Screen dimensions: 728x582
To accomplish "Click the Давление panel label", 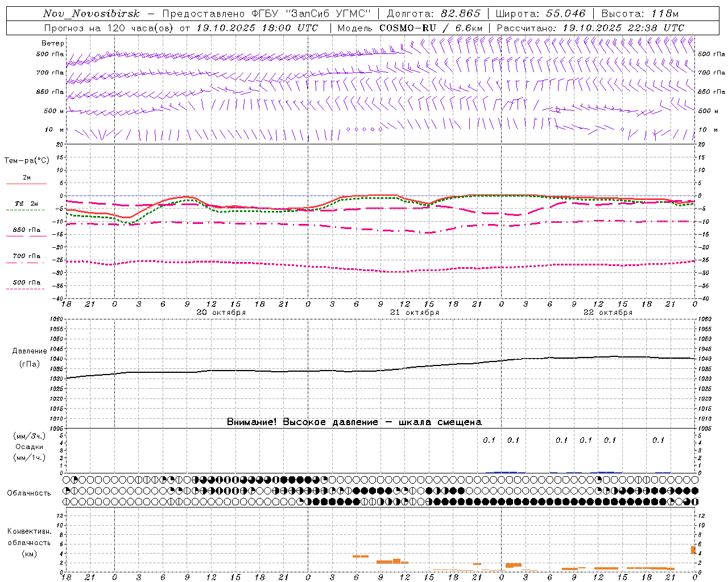I will (x=30, y=351).
